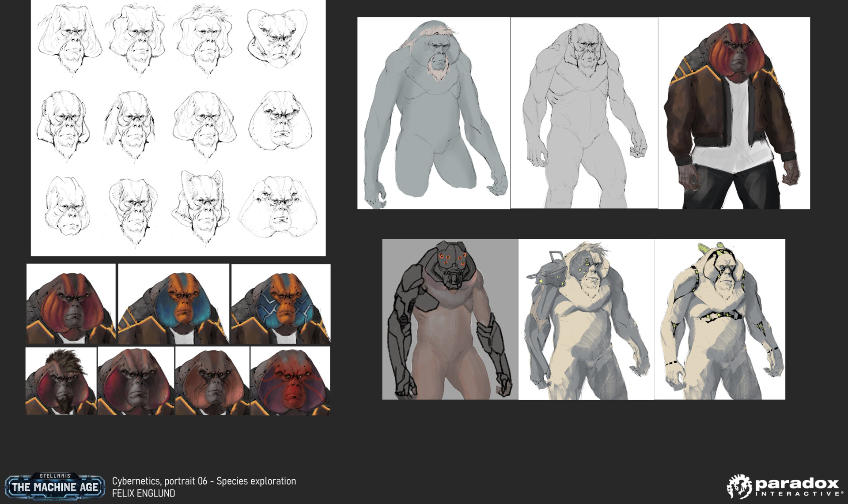
Task: Select the plain brown wrinkled face variant
Action: tap(212, 381)
